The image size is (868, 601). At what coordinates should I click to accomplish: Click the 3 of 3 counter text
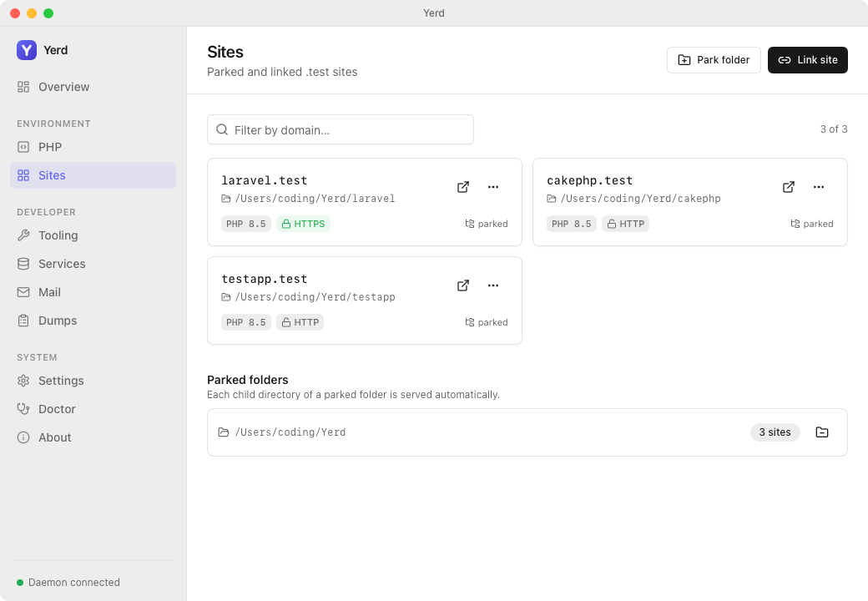point(834,129)
